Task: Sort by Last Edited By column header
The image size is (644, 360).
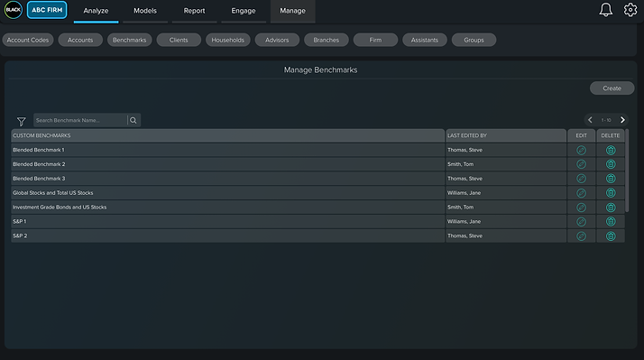Action: point(506,135)
